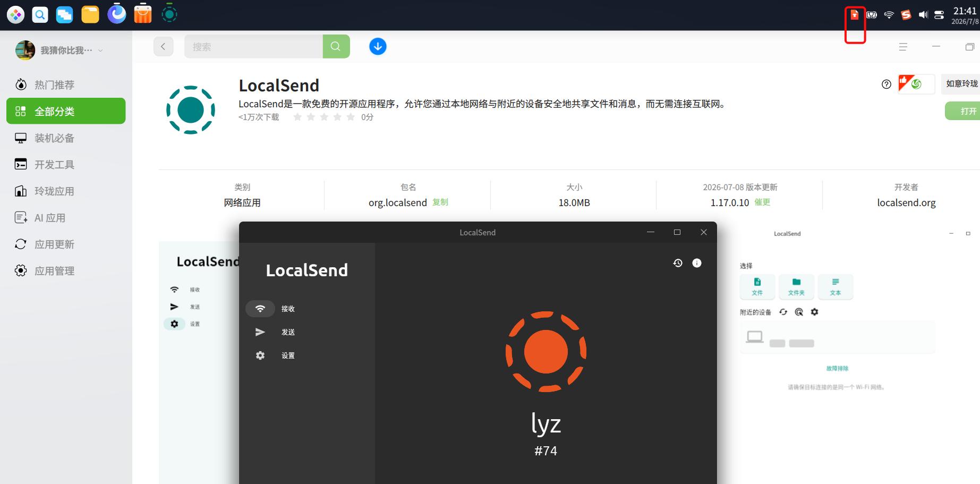Image resolution: width=980 pixels, height=484 pixels.
Task: Open the multitasking view icon in the panel
Action: 65,15
